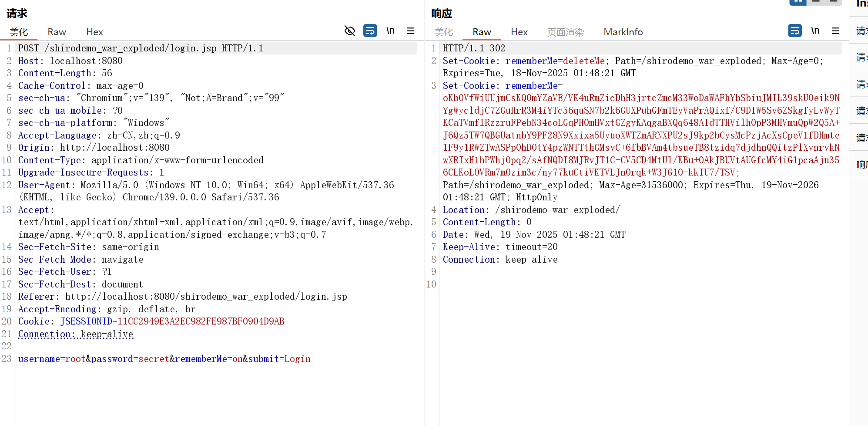Image resolution: width=868 pixels, height=426 pixels.
Task: Toggle word wrap icon in request panel
Action: tap(370, 31)
